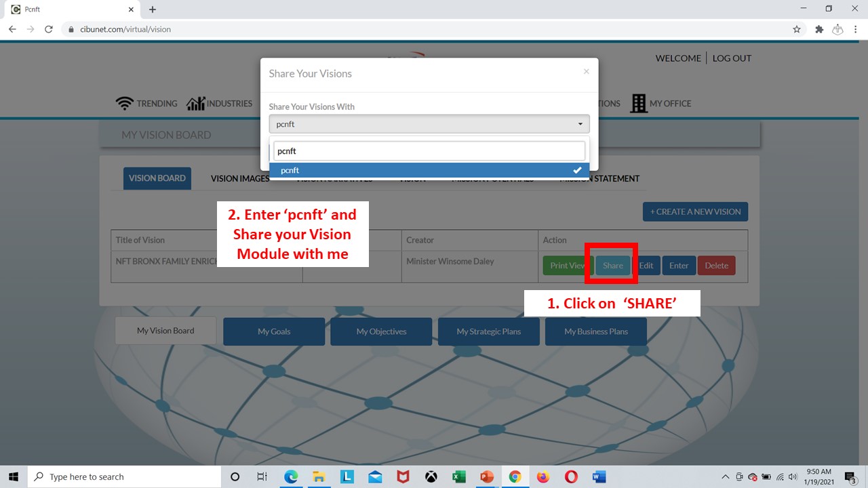Open My Strategic Plans section
The width and height of the screenshot is (868, 488).
pyautogui.click(x=488, y=331)
